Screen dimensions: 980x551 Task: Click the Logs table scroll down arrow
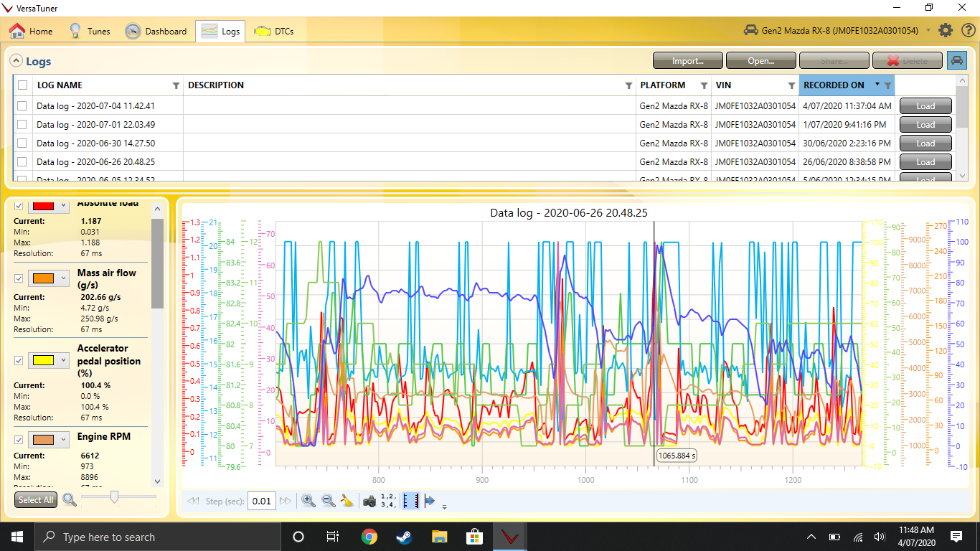pos(963,176)
